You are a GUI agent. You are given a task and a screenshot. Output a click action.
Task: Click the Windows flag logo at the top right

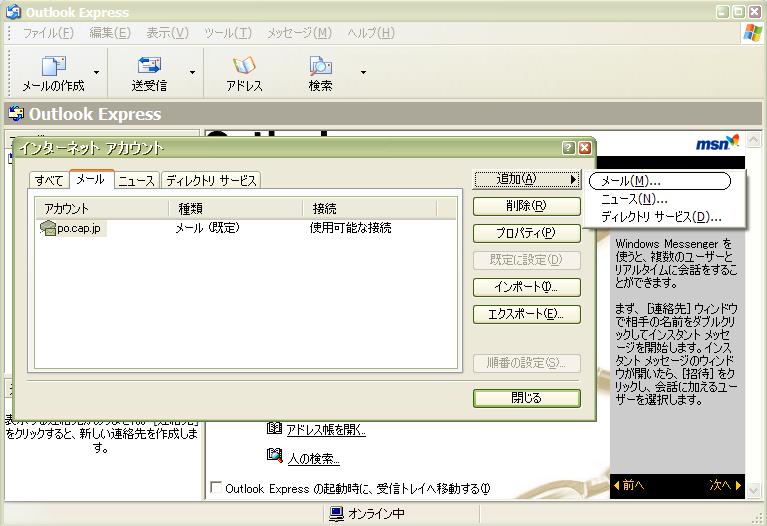point(752,33)
